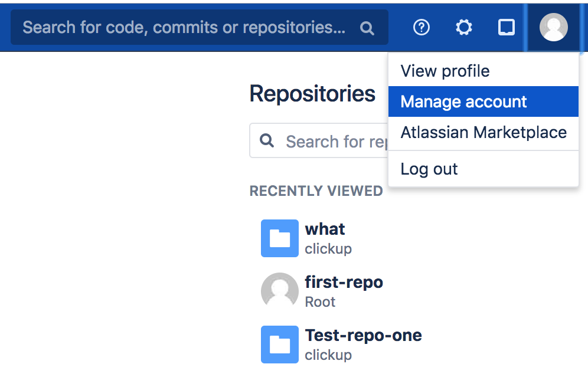
Task: Click the 'clickup' project under 'what'
Action: click(x=328, y=249)
